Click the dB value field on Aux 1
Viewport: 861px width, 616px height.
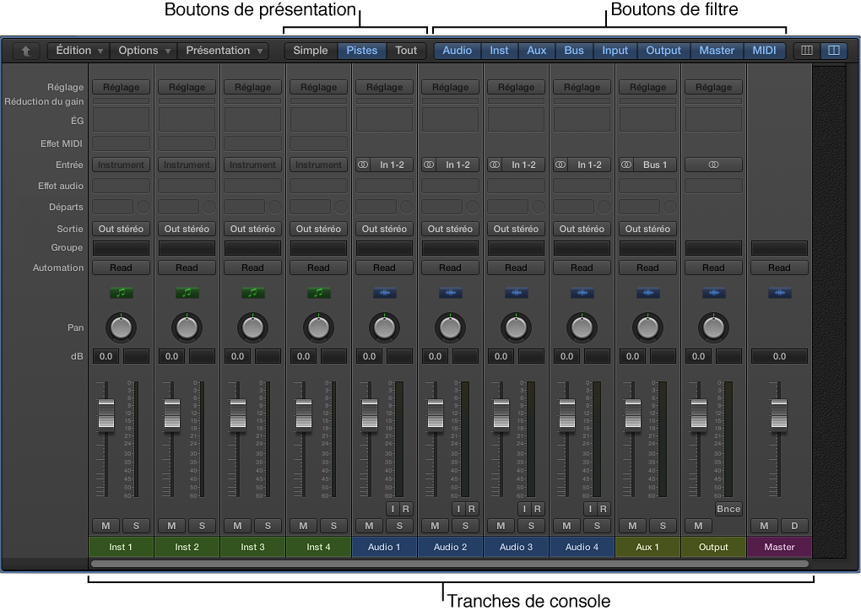tap(632, 356)
